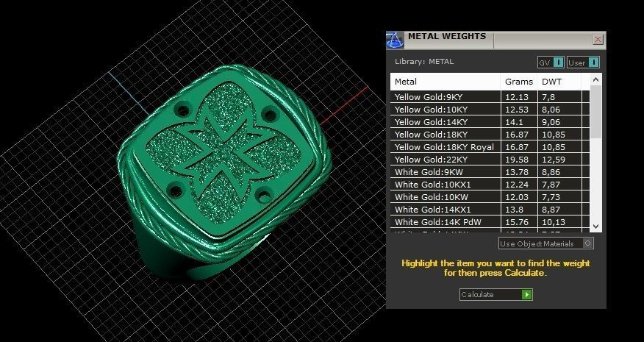644x342 pixels.
Task: Select the Yellow Gold:9KY row
Action: [490, 97]
